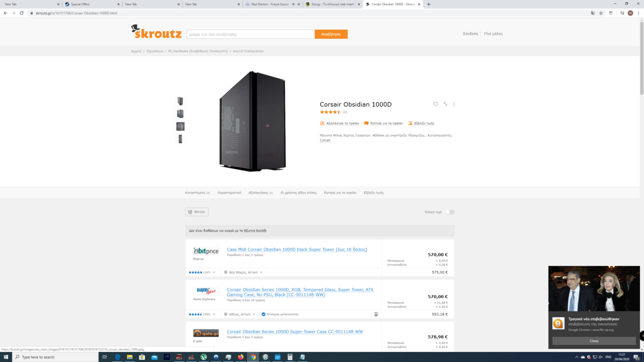
Task: Show hidden system tray icons
Action: coord(577,357)
